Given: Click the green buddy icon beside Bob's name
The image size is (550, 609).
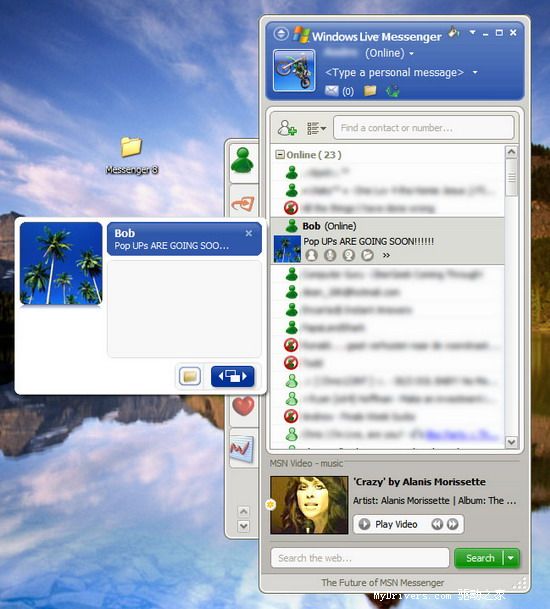Looking at the screenshot, I should (291, 226).
